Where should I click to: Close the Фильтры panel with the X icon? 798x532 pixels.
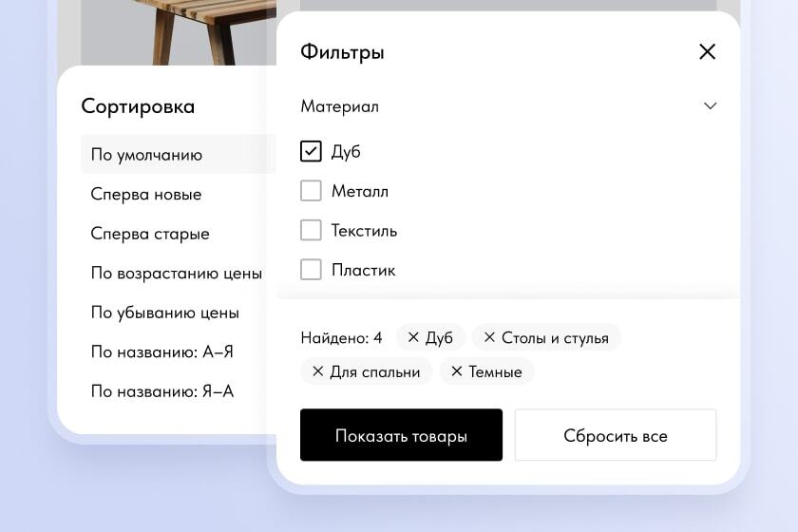707,51
